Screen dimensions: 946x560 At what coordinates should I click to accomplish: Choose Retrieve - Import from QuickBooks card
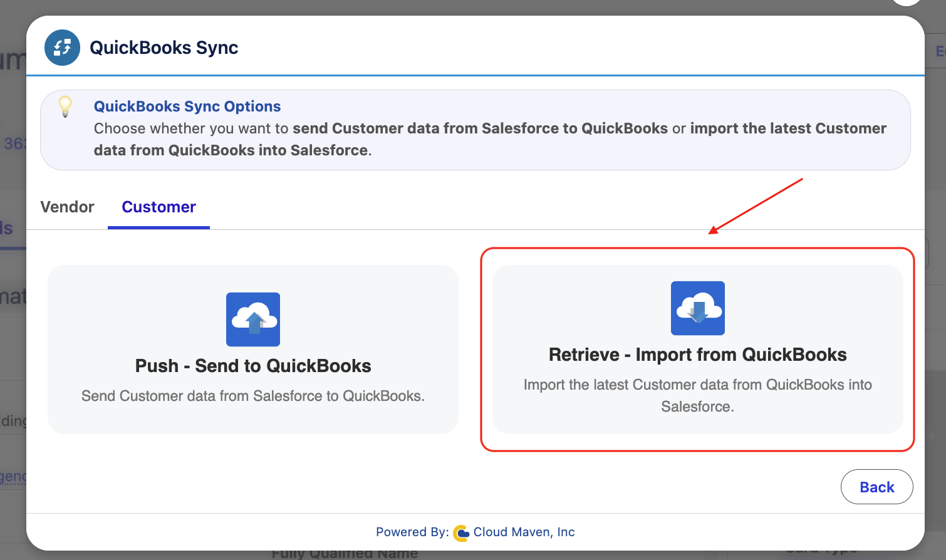(698, 350)
